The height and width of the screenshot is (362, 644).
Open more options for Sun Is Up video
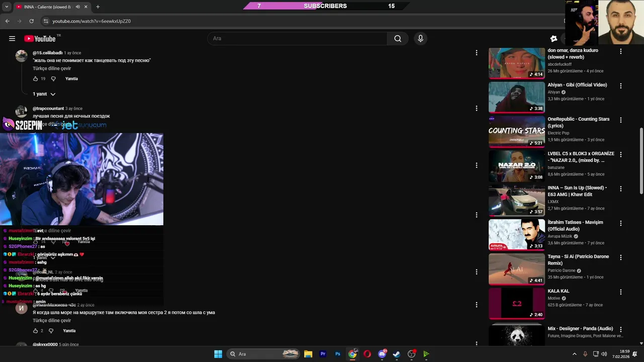click(620, 189)
